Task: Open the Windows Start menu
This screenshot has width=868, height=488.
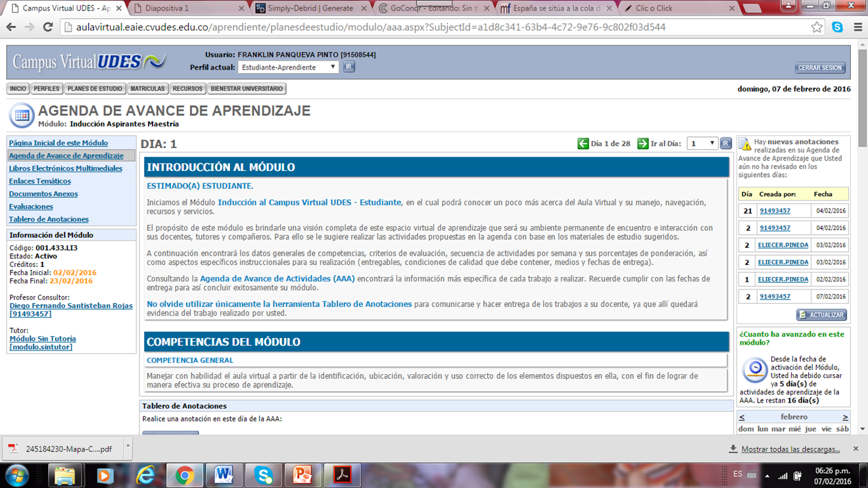Action: [x=16, y=475]
